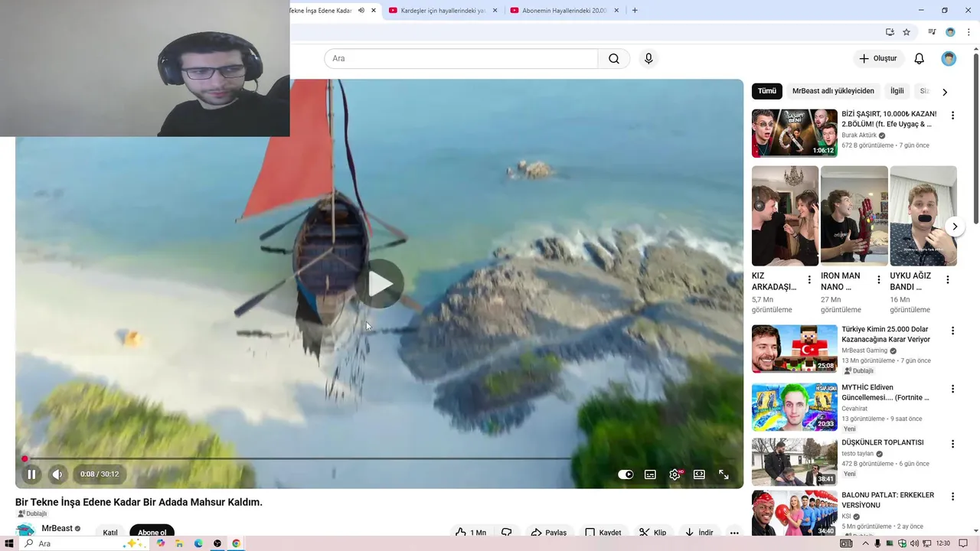Toggle the autoplay switch in the player
Image resolution: width=980 pixels, height=551 pixels.
pos(626,474)
